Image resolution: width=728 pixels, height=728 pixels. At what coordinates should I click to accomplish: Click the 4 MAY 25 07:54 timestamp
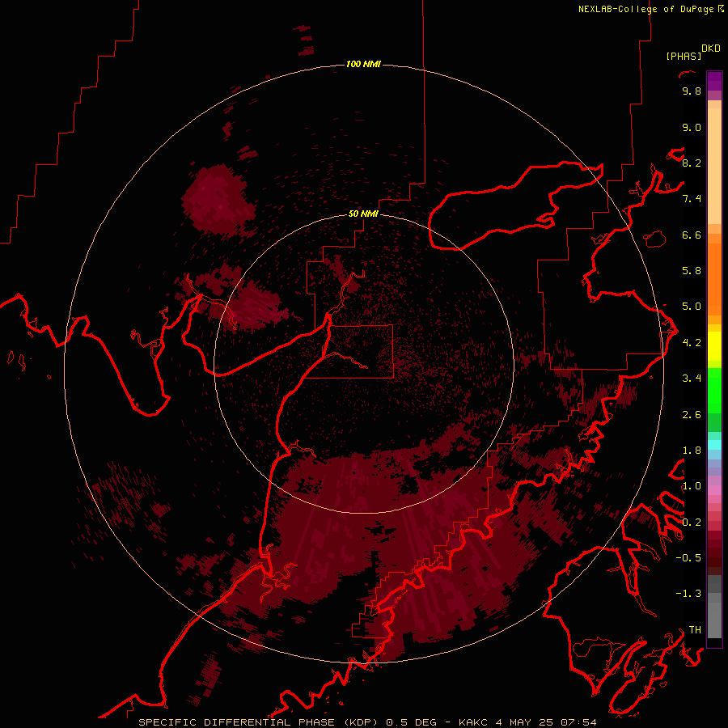coord(546,722)
